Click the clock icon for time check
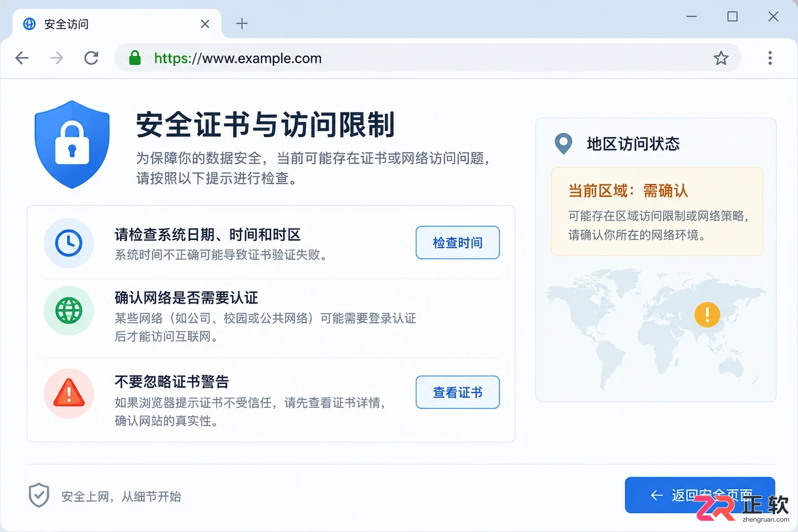 click(69, 243)
